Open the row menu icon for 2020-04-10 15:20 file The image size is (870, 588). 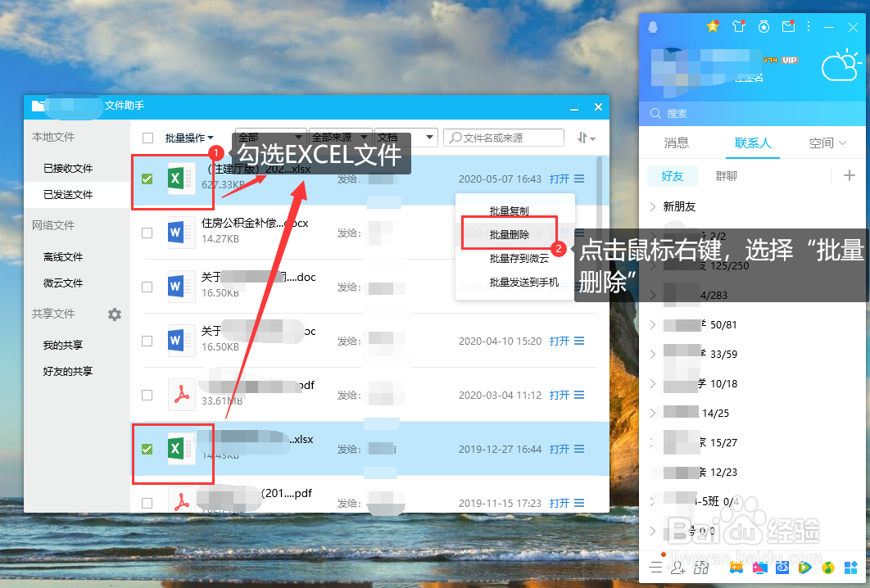[x=579, y=341]
